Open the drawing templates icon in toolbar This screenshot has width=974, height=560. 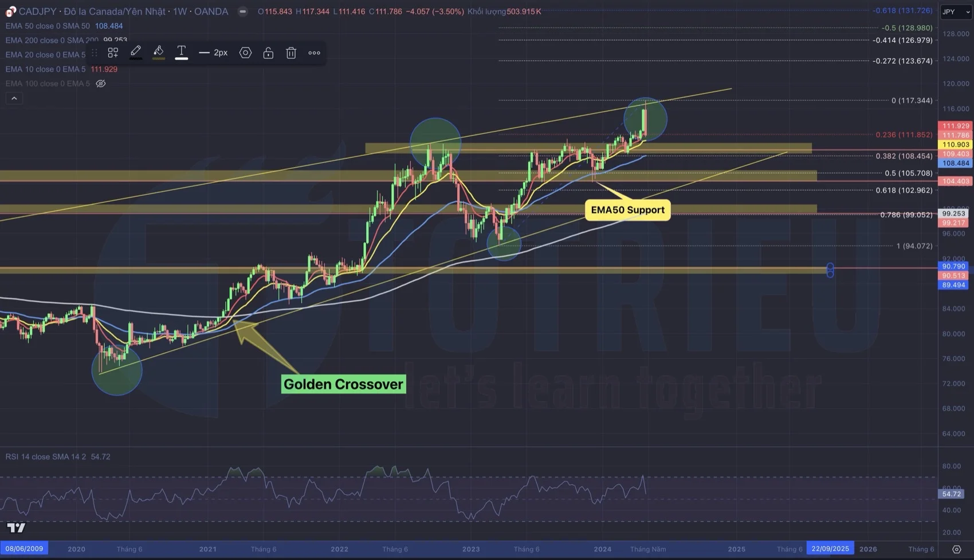pos(113,53)
